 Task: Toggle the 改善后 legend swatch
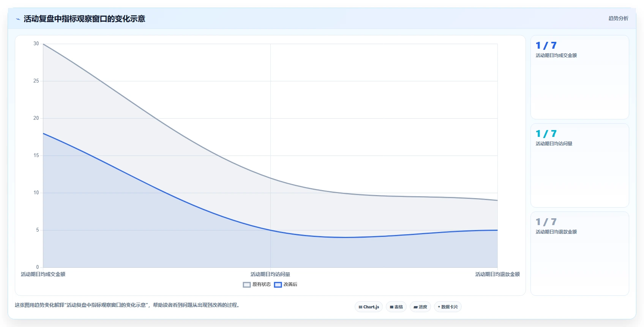[278, 285]
